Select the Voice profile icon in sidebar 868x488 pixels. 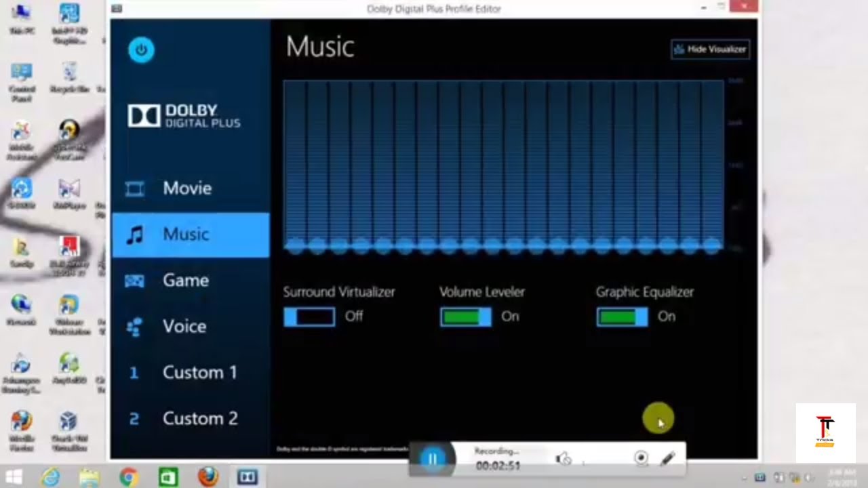(134, 327)
